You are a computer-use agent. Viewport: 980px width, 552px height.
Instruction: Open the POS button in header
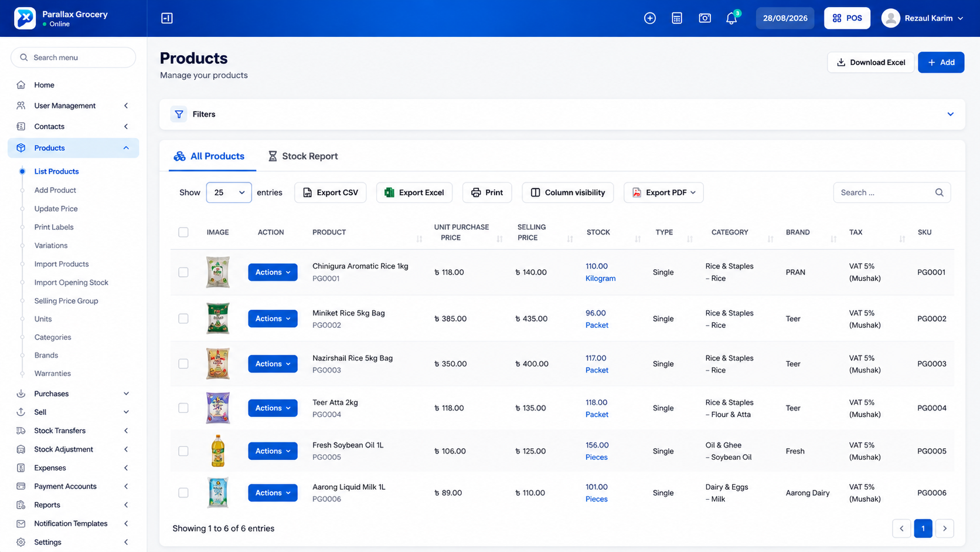click(847, 18)
